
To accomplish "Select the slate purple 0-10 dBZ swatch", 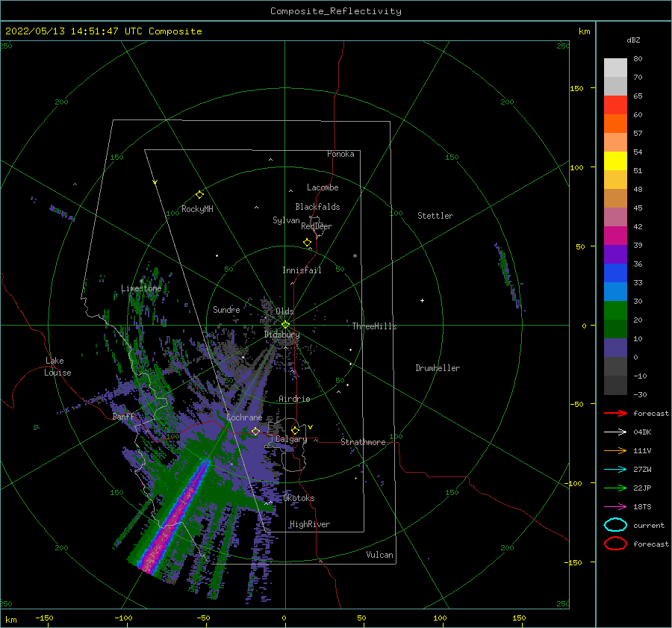I will pos(615,348).
